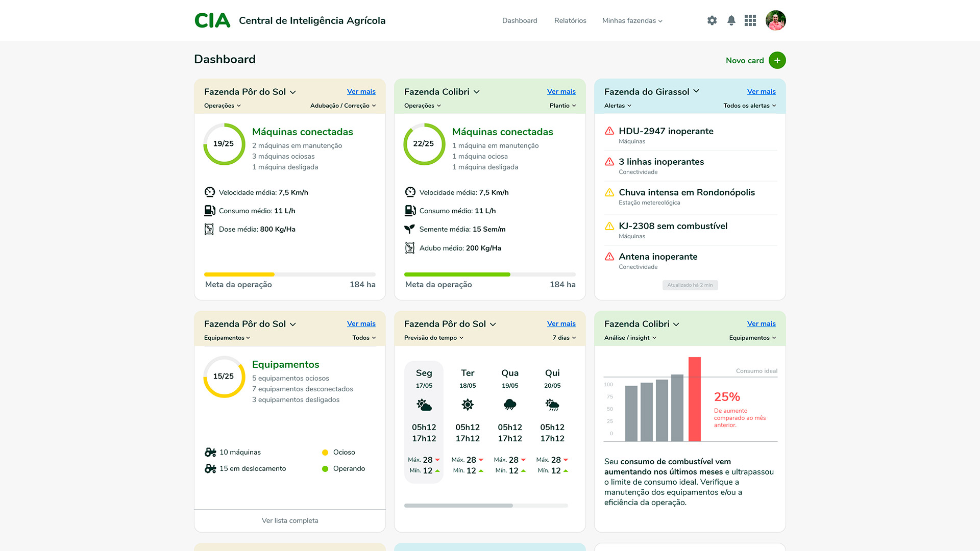980x551 pixels.
Task: Open the user profile avatar
Action: (x=775, y=20)
